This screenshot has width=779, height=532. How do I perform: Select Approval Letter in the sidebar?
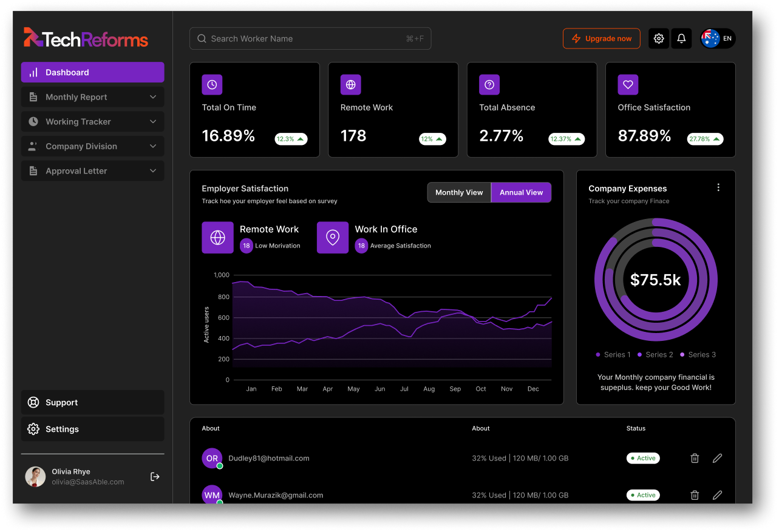[92, 171]
